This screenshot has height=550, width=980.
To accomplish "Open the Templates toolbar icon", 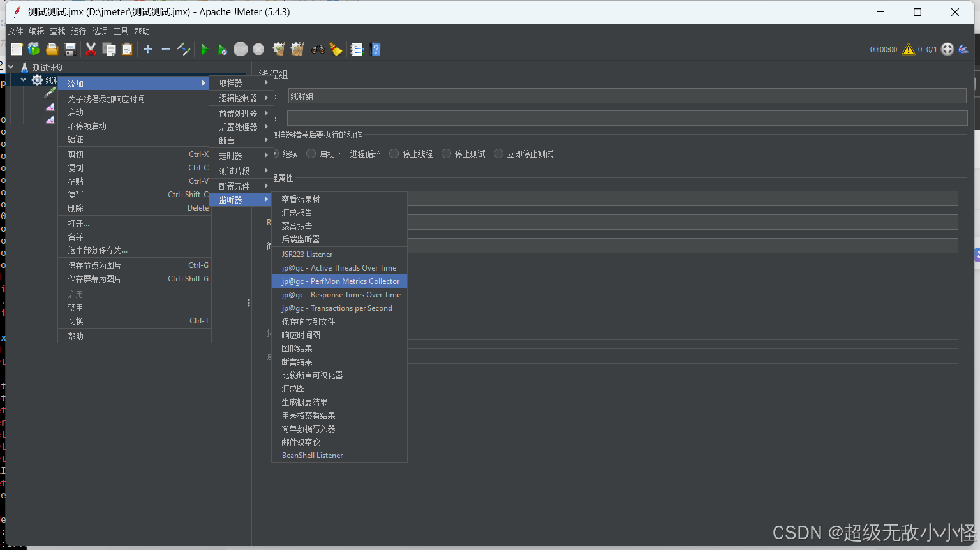I will [x=34, y=49].
